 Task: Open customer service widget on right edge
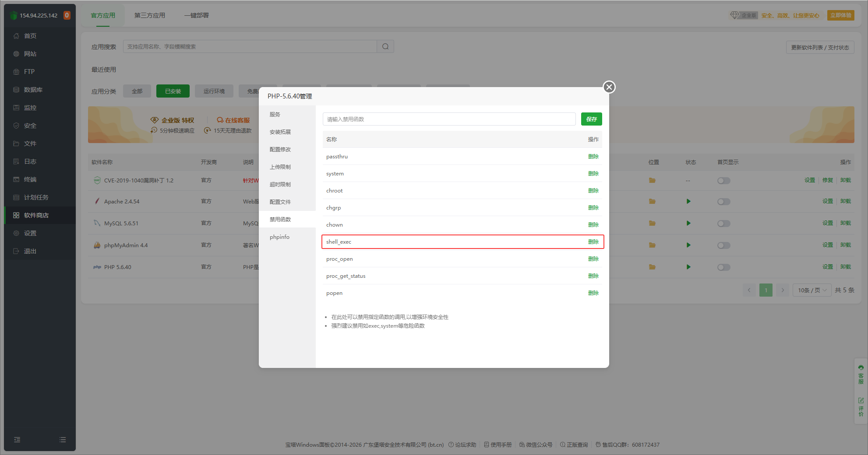(x=861, y=374)
